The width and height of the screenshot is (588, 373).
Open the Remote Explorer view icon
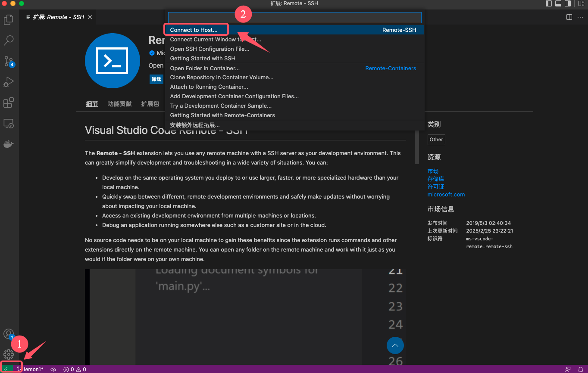[x=9, y=124]
